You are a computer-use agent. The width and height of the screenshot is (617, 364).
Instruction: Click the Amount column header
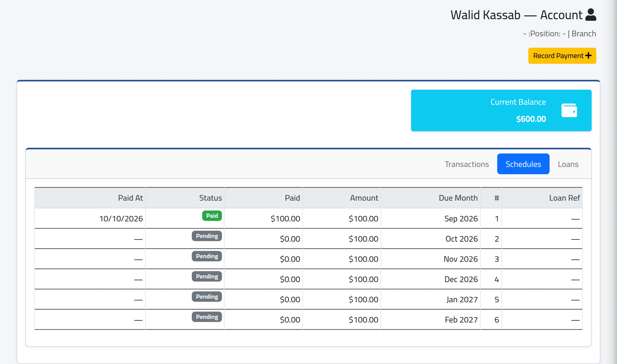[364, 198]
